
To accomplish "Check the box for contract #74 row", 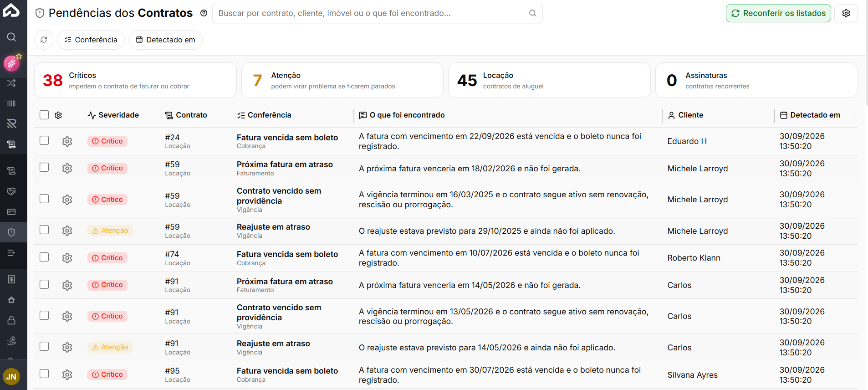I will (x=44, y=257).
